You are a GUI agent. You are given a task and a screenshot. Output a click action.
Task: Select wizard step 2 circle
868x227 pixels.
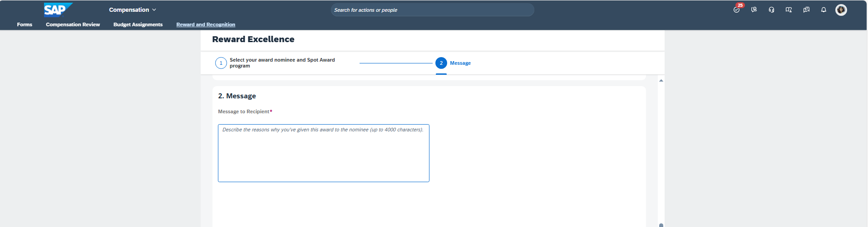tap(441, 63)
